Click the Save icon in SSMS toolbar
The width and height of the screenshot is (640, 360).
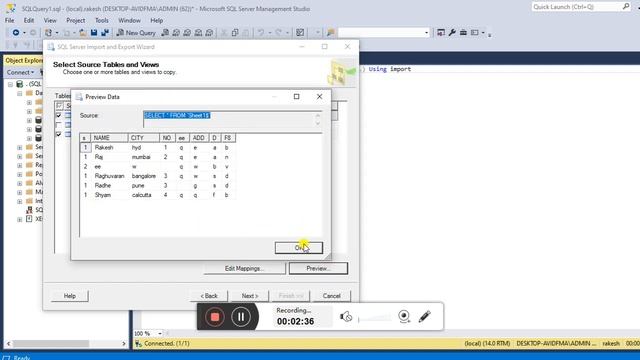[94, 33]
